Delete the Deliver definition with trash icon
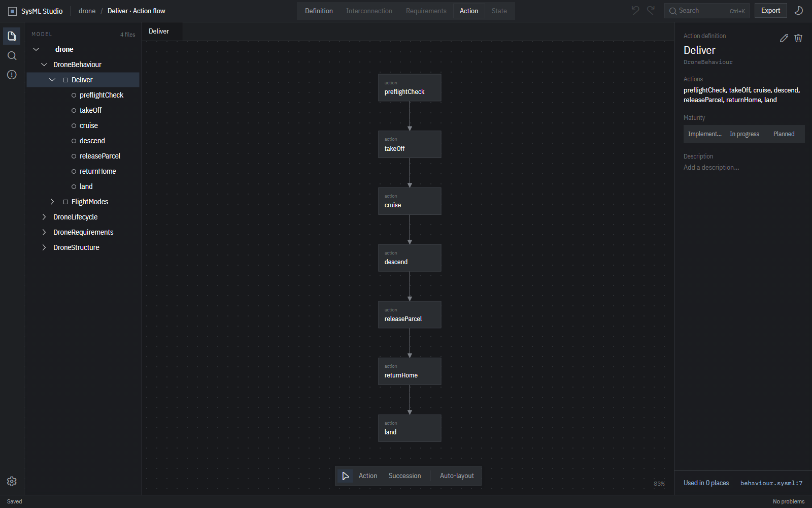This screenshot has width=812, height=508. [x=798, y=38]
